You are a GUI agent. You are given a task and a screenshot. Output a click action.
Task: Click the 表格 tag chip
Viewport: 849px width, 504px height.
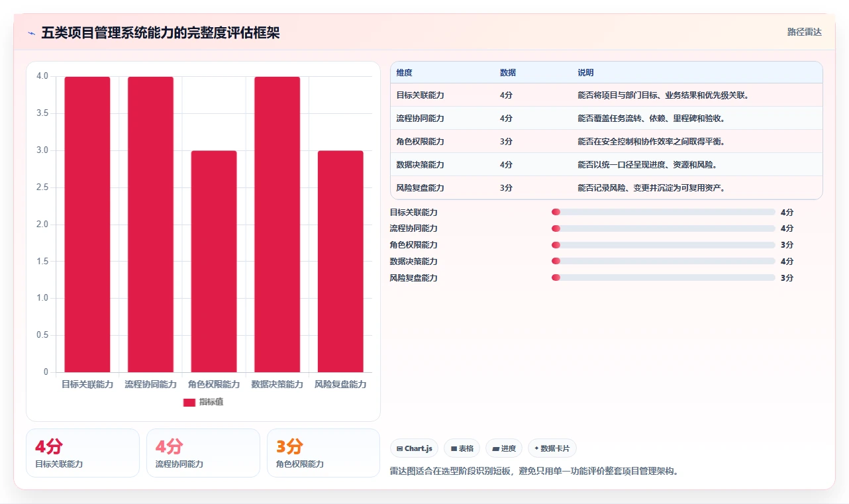pyautogui.click(x=462, y=448)
